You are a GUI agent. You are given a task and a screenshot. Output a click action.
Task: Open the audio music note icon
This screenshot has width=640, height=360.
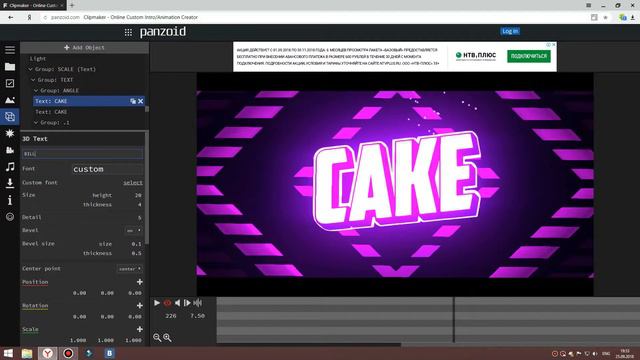(x=10, y=167)
